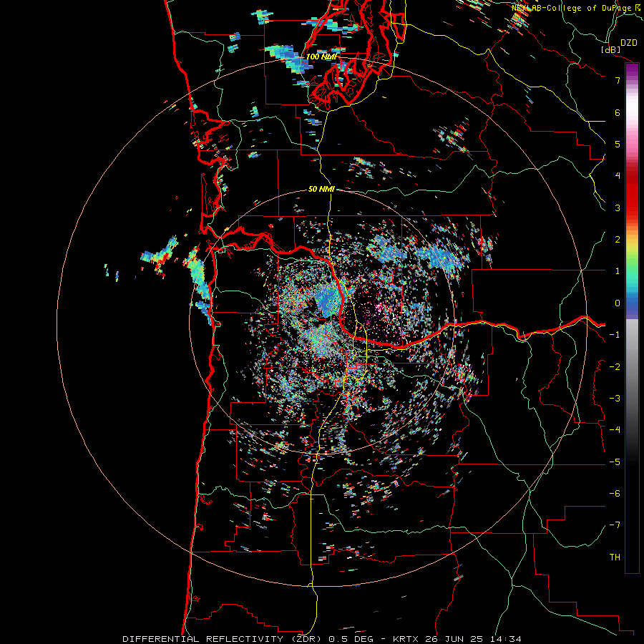Click the "-1" value on the dB scale
644x644 pixels.
pyautogui.click(x=615, y=335)
